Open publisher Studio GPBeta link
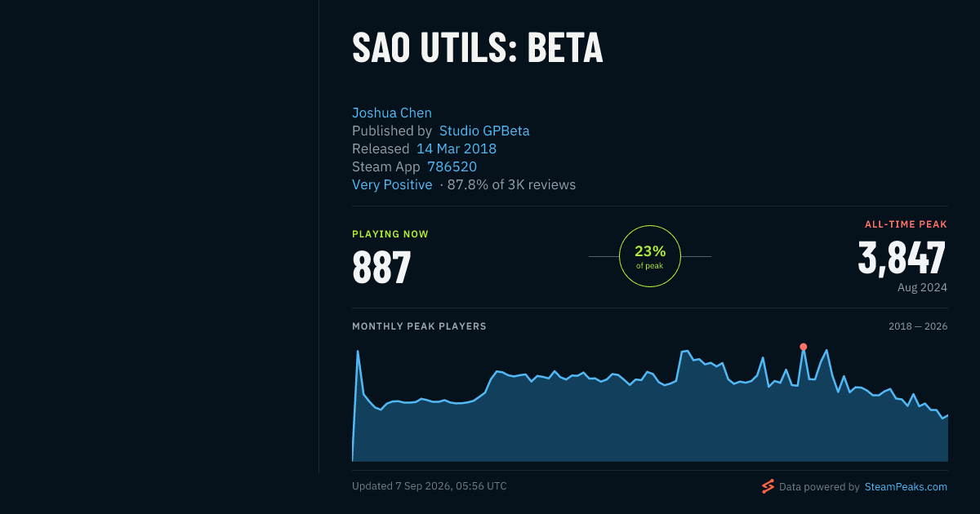The image size is (980, 514). pos(484,131)
